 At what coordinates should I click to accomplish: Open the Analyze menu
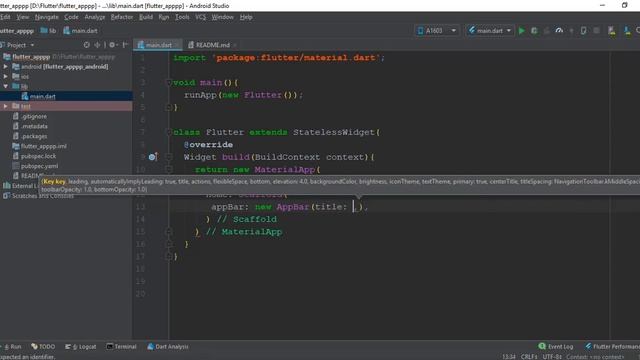tap(95, 17)
